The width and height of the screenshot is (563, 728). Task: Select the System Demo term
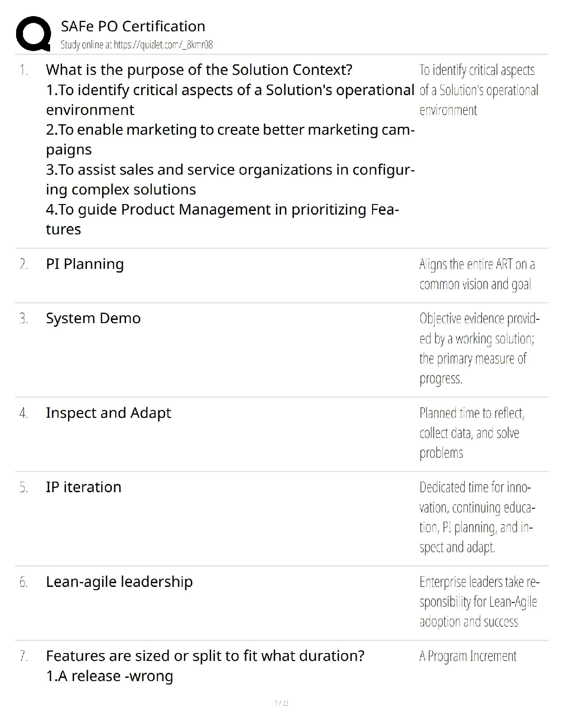[93, 318]
